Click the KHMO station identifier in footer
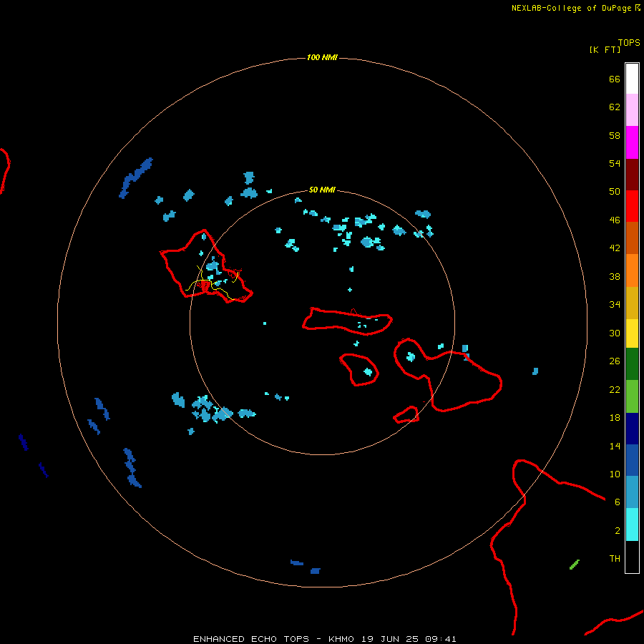 (341, 639)
